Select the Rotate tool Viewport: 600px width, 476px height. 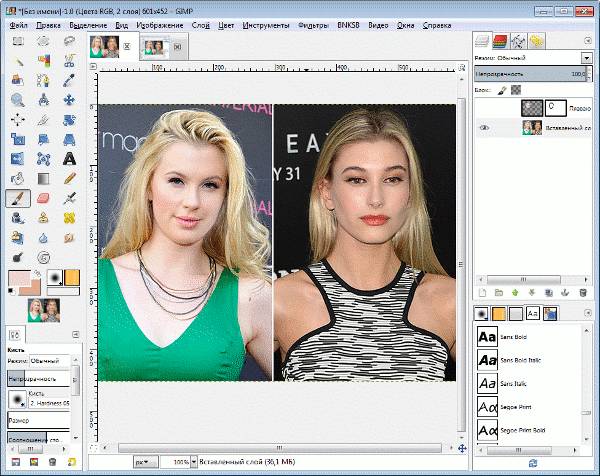[x=69, y=120]
